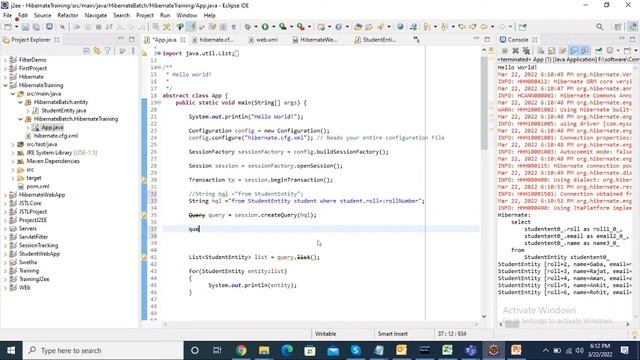
Task: Open Chrome from the taskbar
Action: pyautogui.click(x=241, y=350)
